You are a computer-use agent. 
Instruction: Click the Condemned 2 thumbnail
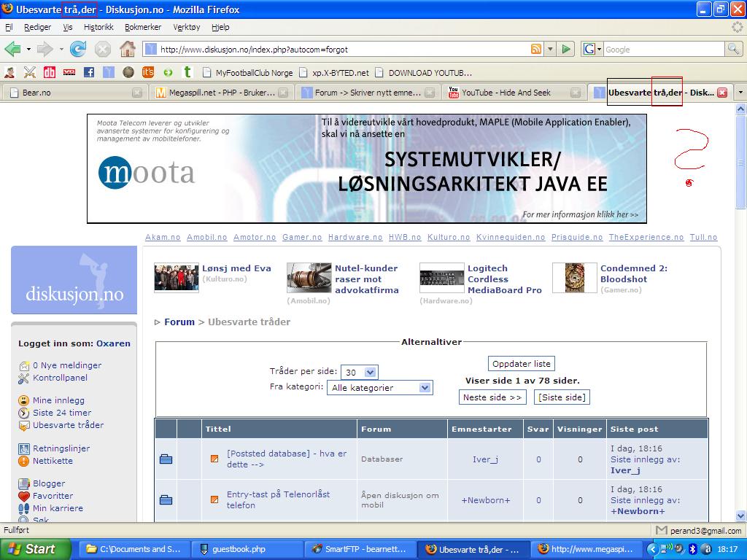point(575,278)
